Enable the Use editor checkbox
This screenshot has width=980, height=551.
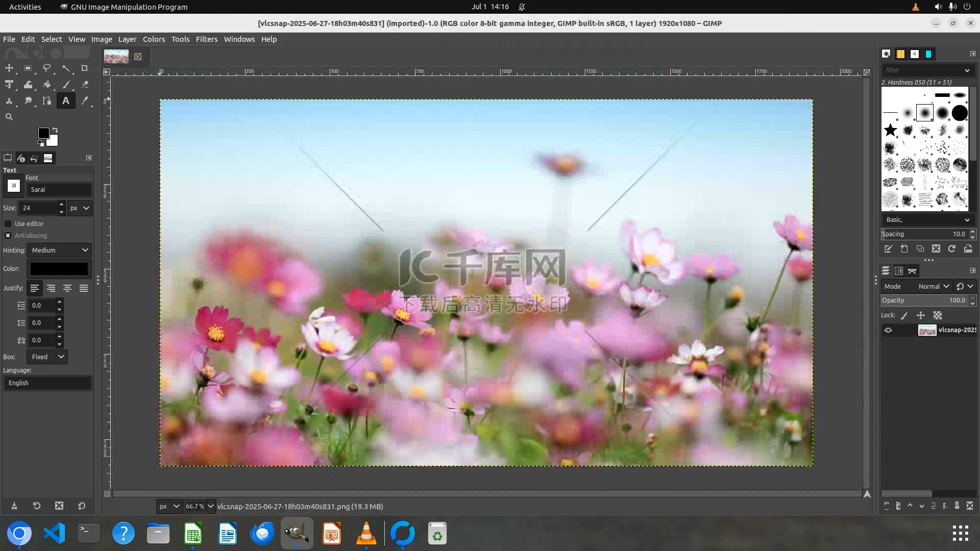tap(8, 223)
